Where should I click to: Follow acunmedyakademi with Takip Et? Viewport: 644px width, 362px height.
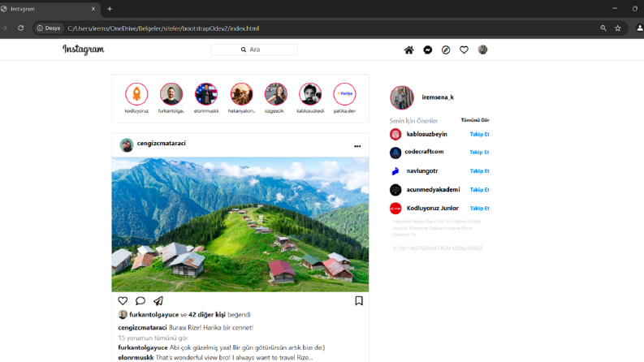[x=480, y=190]
